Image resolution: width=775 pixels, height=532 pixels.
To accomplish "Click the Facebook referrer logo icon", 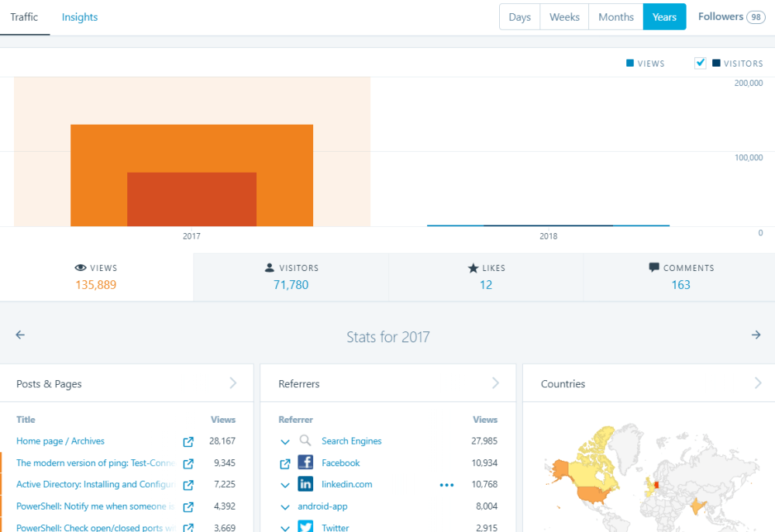I will (305, 463).
